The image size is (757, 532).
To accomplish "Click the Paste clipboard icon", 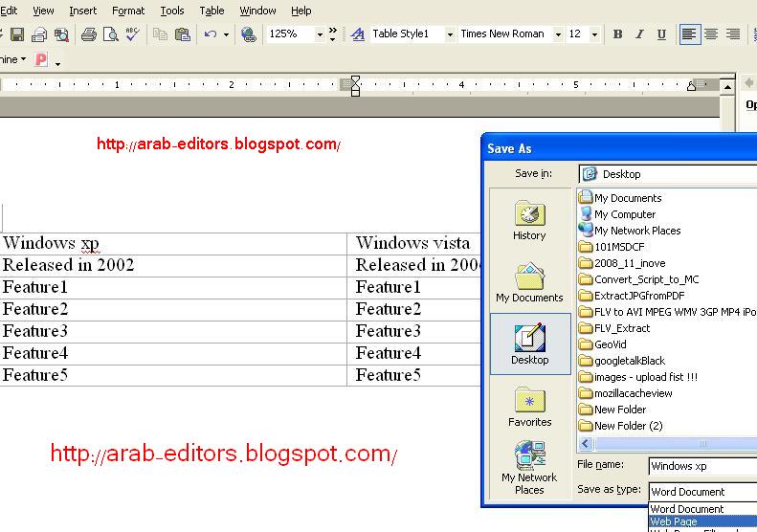I will [x=182, y=34].
